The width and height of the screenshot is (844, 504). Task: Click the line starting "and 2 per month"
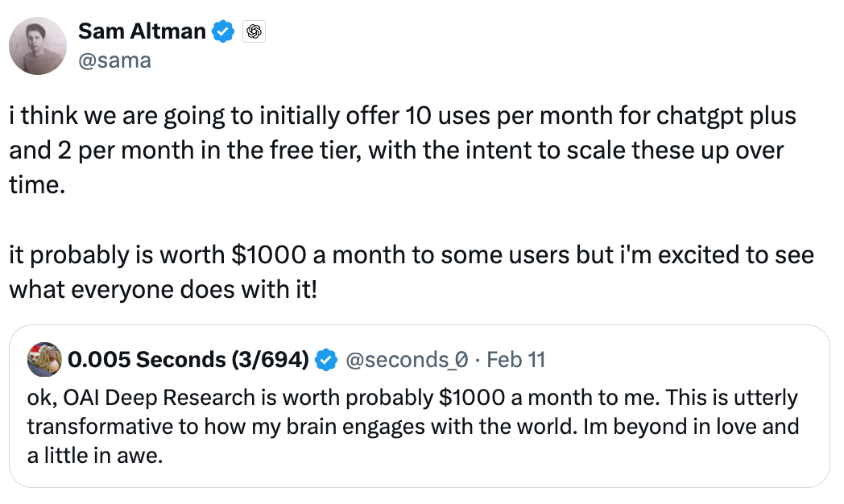(x=396, y=151)
